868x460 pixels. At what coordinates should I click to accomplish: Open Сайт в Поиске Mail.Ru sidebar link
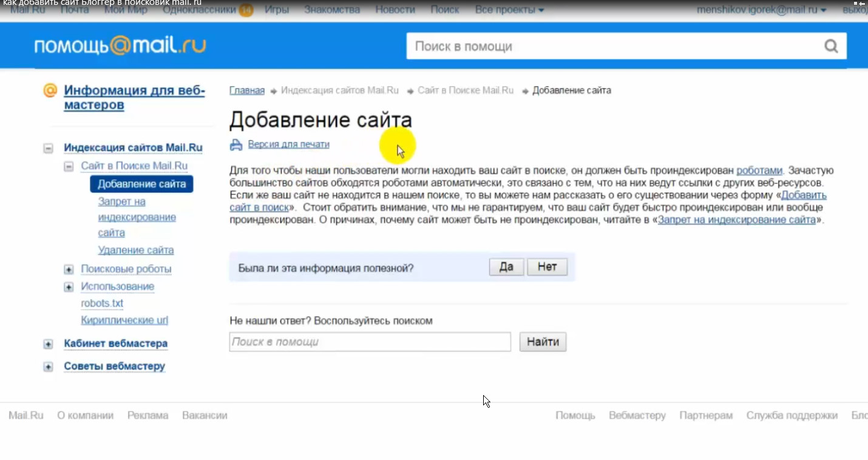134,166
